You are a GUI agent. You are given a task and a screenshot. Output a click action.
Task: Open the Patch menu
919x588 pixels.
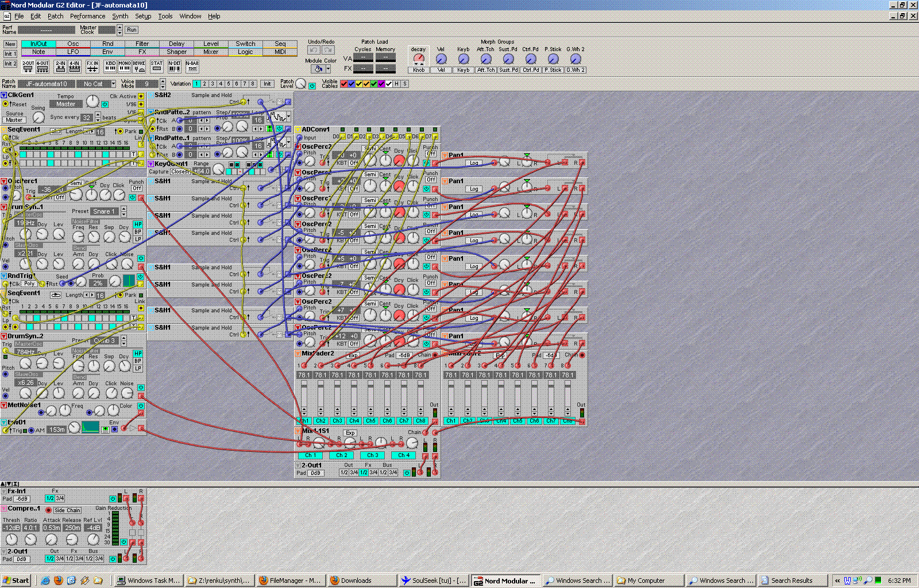(x=56, y=16)
